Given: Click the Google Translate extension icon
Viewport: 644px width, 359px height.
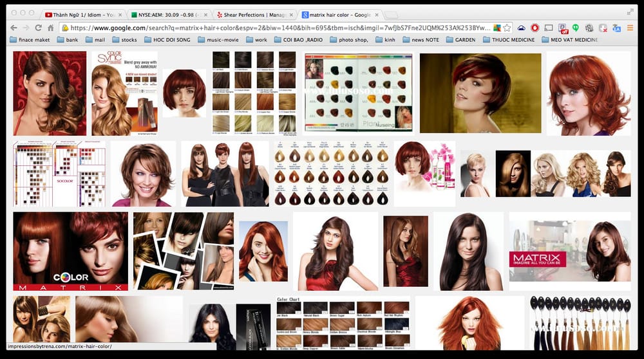Looking at the screenshot, I should tap(616, 28).
